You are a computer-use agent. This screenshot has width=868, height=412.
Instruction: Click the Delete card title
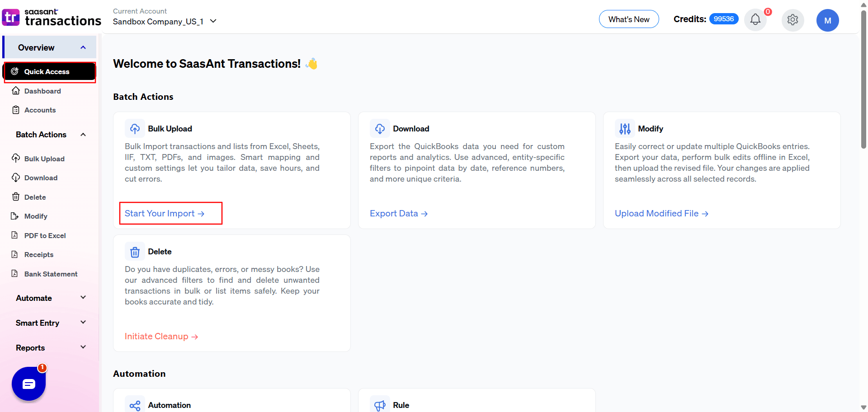(160, 252)
